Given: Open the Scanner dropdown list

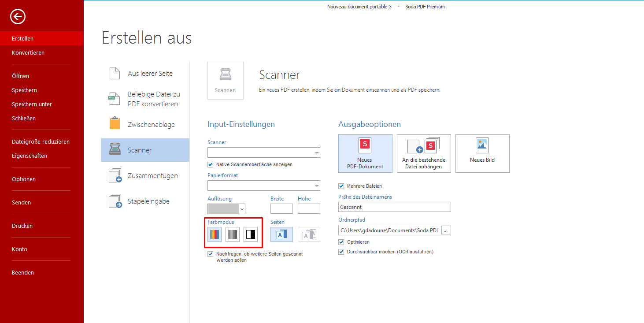Looking at the screenshot, I should pyautogui.click(x=264, y=152).
